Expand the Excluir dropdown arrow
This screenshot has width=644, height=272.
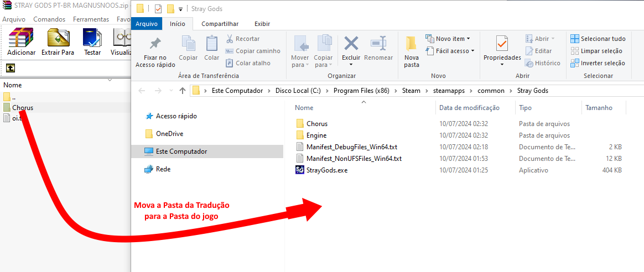pos(351,65)
